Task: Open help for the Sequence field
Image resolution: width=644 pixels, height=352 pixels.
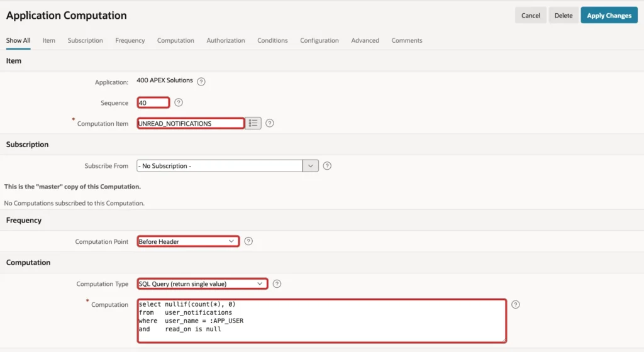Action: click(x=178, y=102)
